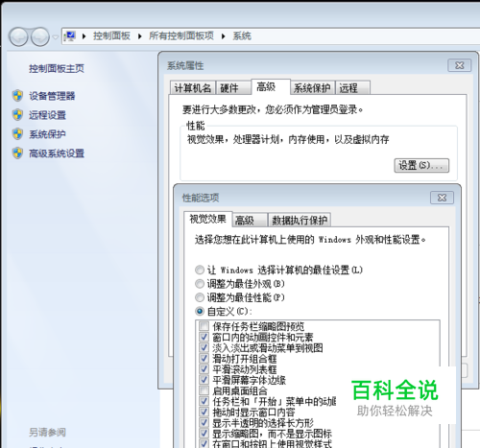Open 系统保护 sidebar link
This screenshot has width=480, height=448.
[47, 134]
